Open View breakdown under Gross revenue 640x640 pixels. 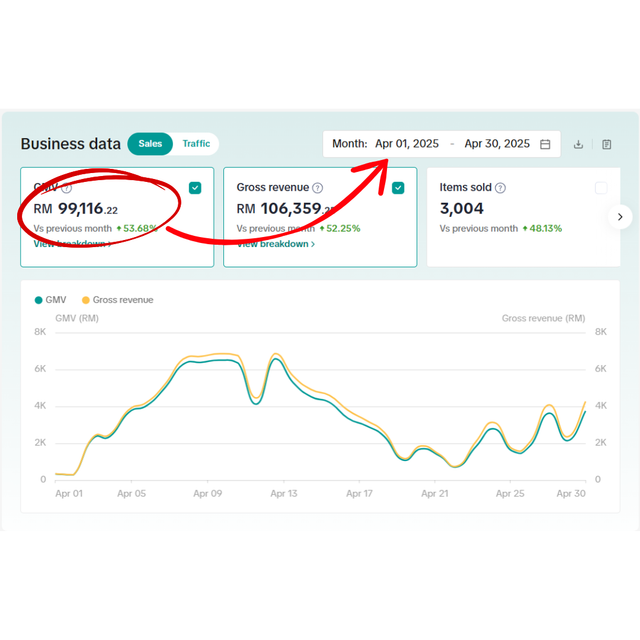coord(276,244)
